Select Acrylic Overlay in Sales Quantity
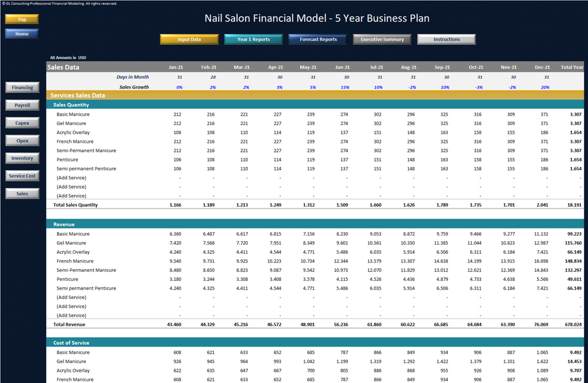Viewport: 588px width, 383px height. (x=73, y=132)
